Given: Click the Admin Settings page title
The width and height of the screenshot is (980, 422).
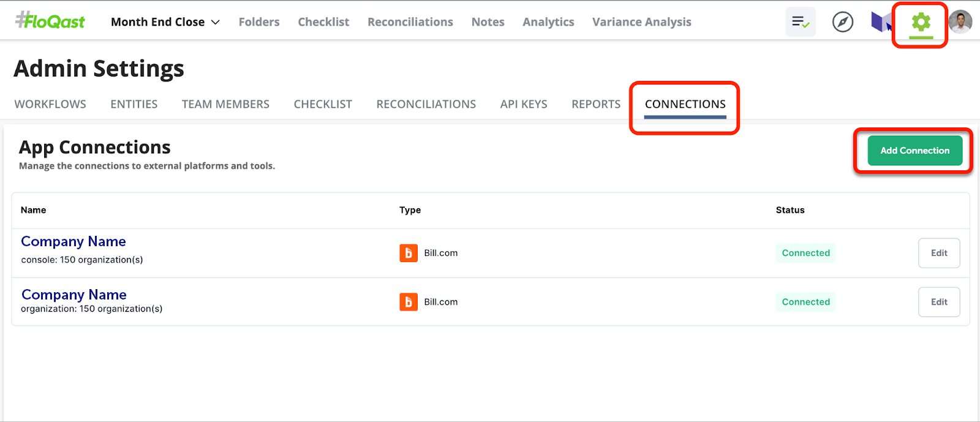Looking at the screenshot, I should 99,69.
